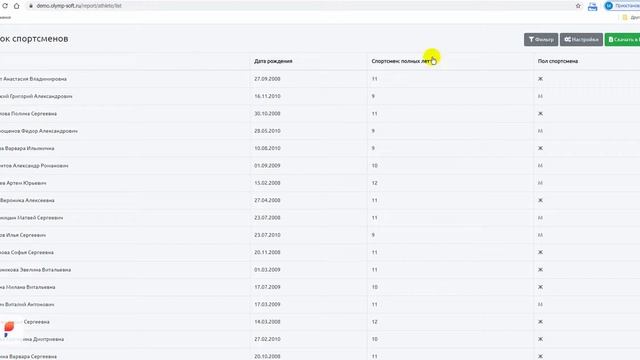
Task: Click birth date 28.05.2010
Action: click(x=267, y=131)
